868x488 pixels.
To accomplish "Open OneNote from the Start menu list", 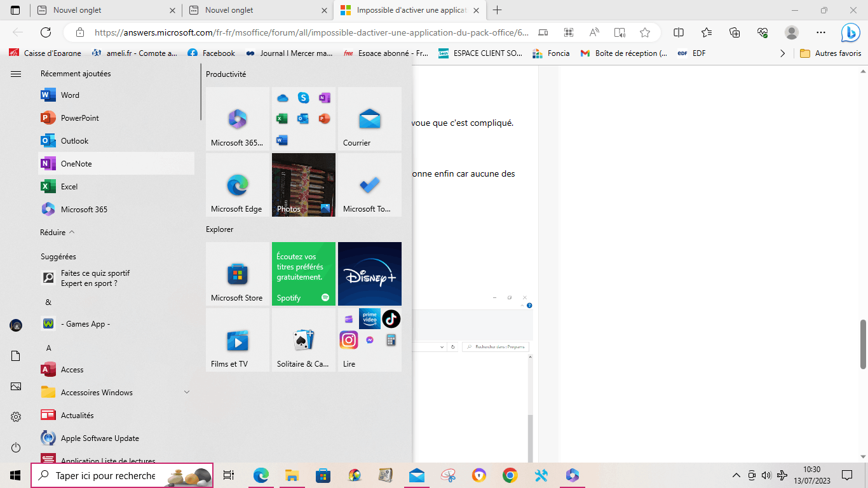I will [116, 164].
